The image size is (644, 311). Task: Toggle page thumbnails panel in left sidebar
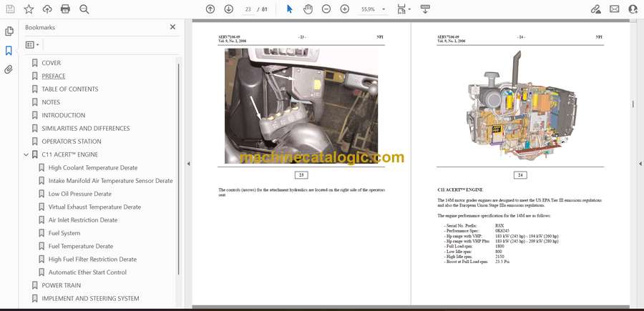coord(9,31)
